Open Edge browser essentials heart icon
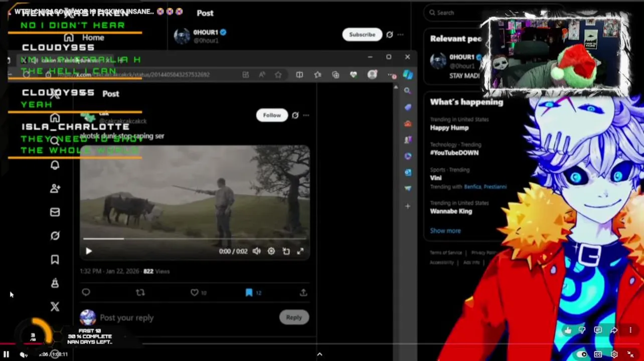 pyautogui.click(x=354, y=75)
